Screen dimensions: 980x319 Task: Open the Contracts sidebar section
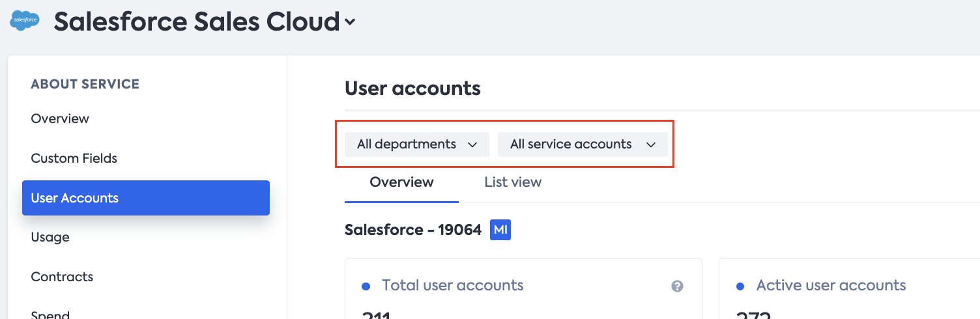pos(62,277)
